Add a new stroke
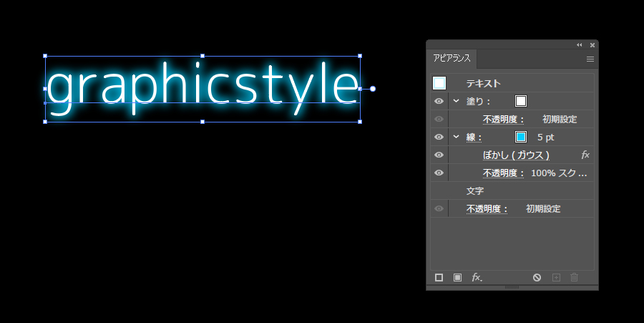This screenshot has width=644, height=323. point(439,278)
